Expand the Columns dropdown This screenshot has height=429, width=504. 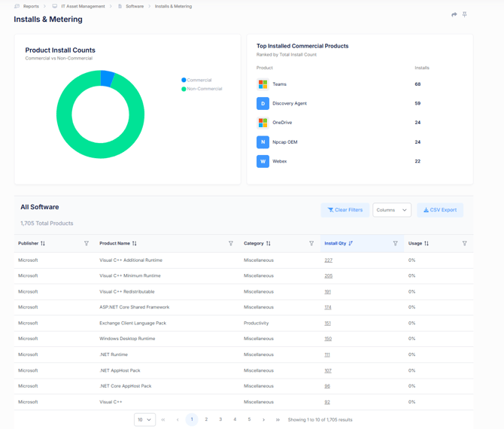pyautogui.click(x=391, y=210)
